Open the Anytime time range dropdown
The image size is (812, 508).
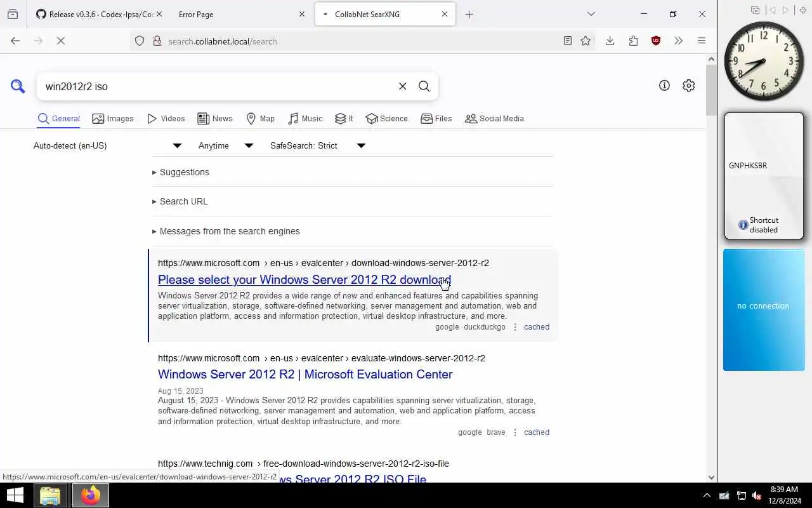tap(225, 145)
